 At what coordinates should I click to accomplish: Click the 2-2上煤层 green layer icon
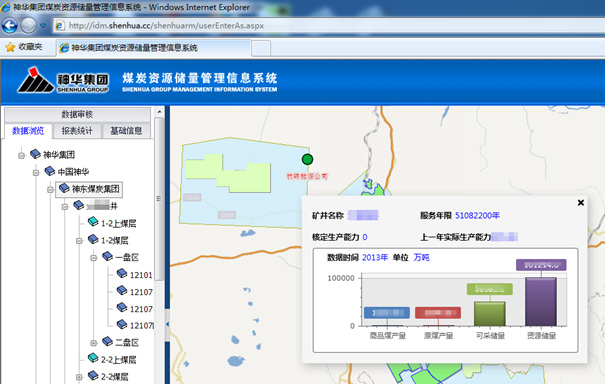click(x=93, y=359)
